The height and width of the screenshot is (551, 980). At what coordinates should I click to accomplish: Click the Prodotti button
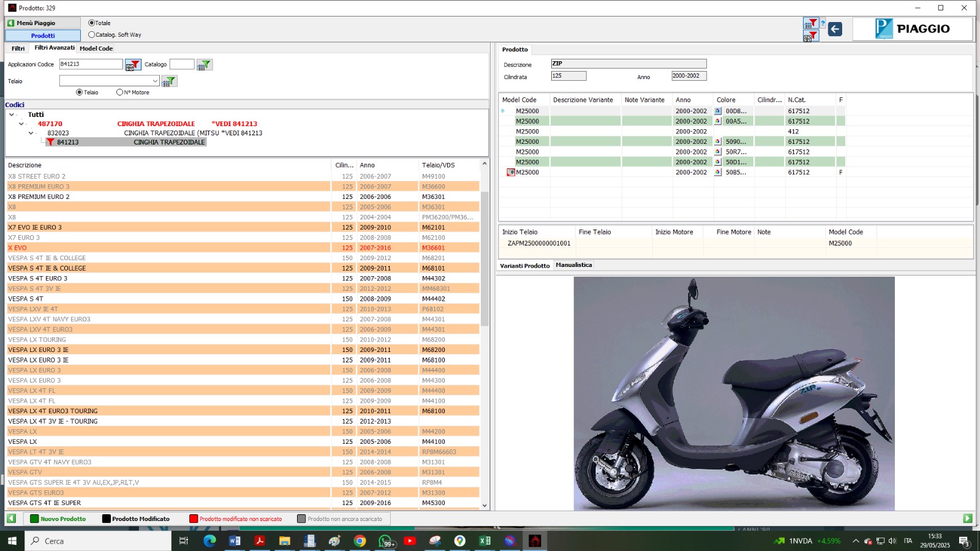[x=43, y=36]
